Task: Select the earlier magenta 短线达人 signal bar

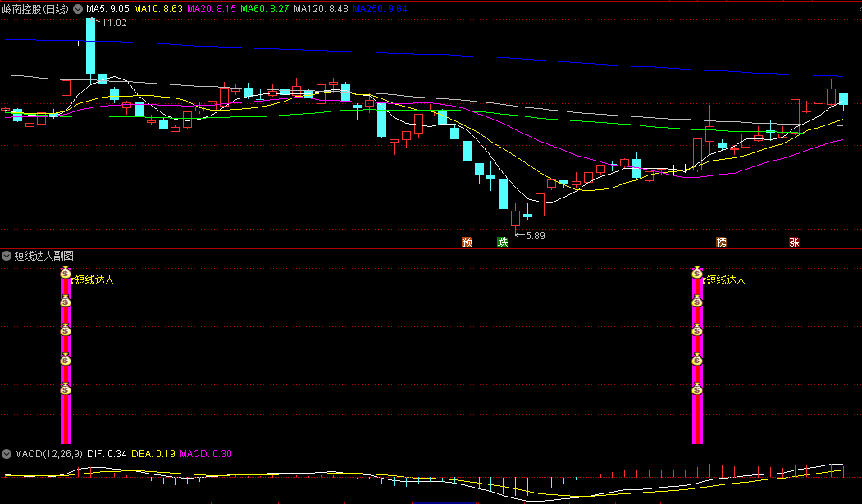Action: coord(66,356)
